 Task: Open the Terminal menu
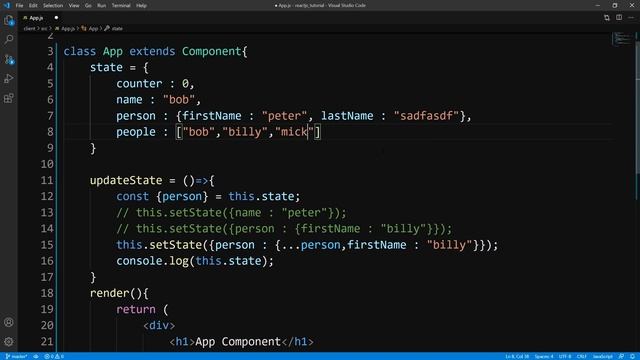click(x=121, y=5)
